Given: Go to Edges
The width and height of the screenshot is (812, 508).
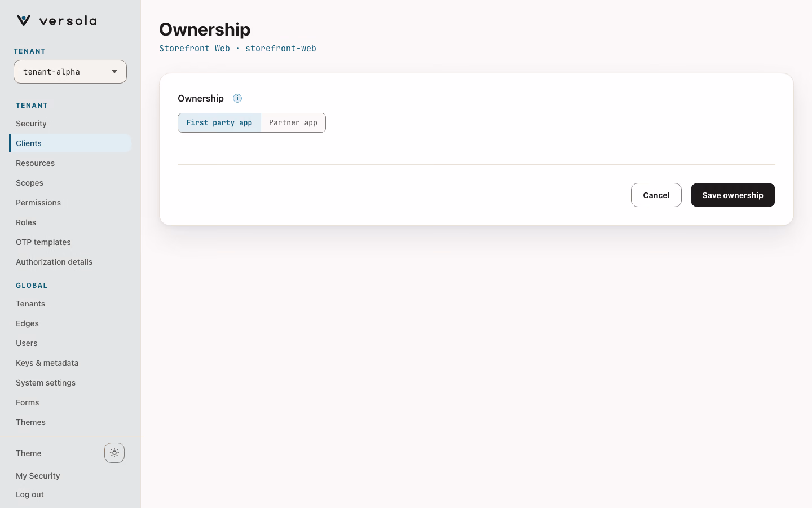Looking at the screenshot, I should click(70, 323).
